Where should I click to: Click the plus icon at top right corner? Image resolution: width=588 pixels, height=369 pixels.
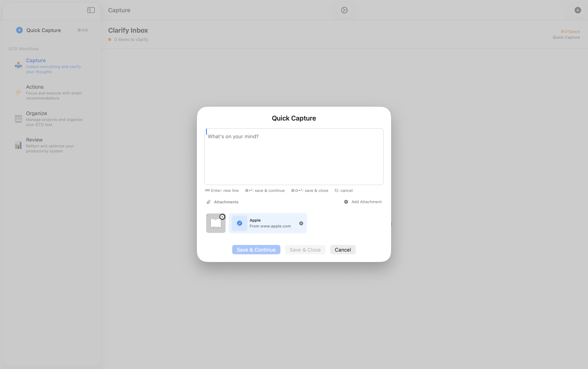pos(578,10)
